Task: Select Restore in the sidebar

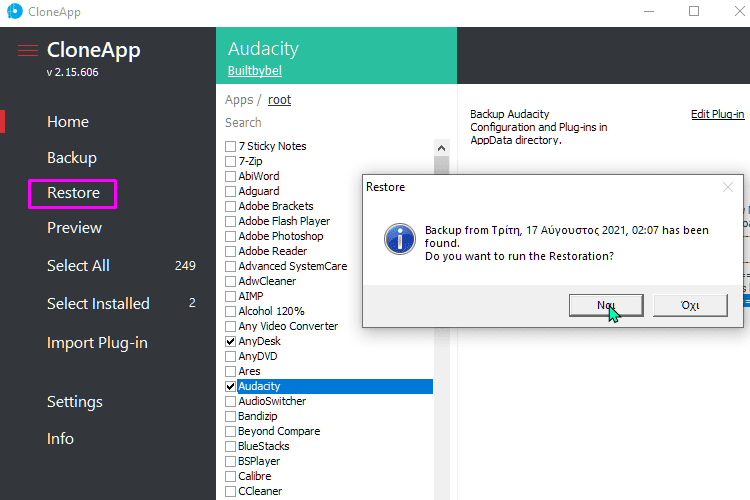Action: tap(73, 193)
